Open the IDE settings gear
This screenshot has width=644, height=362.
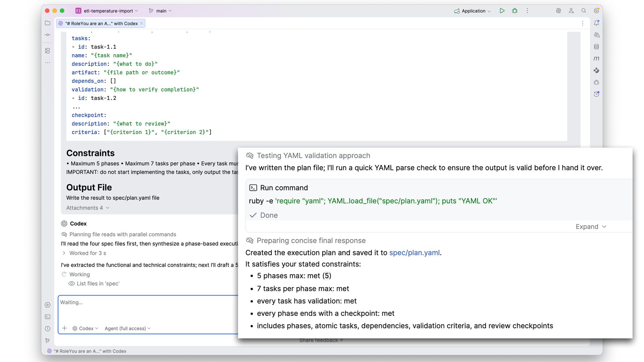[596, 11]
